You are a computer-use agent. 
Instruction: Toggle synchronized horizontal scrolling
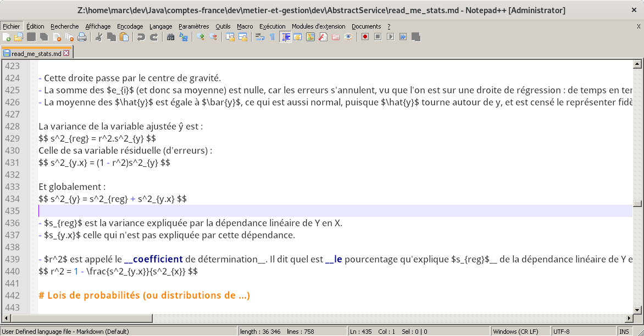pos(243,37)
